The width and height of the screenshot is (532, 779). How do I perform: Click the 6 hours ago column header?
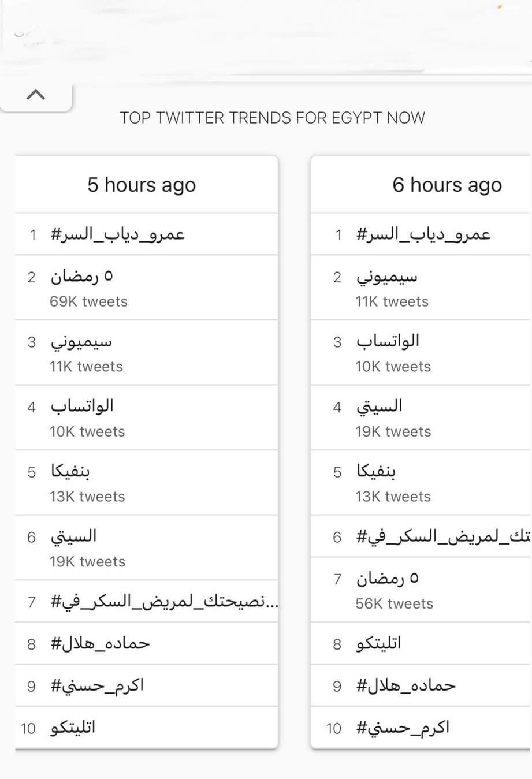point(447,185)
